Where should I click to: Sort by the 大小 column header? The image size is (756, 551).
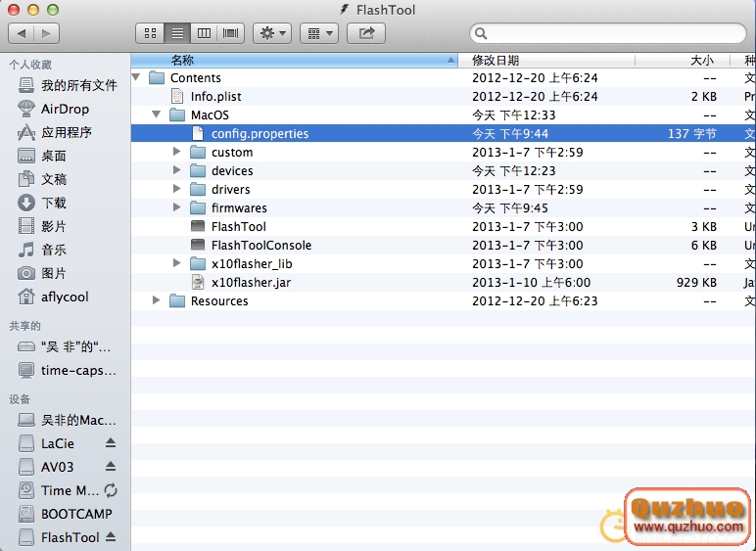coord(683,61)
